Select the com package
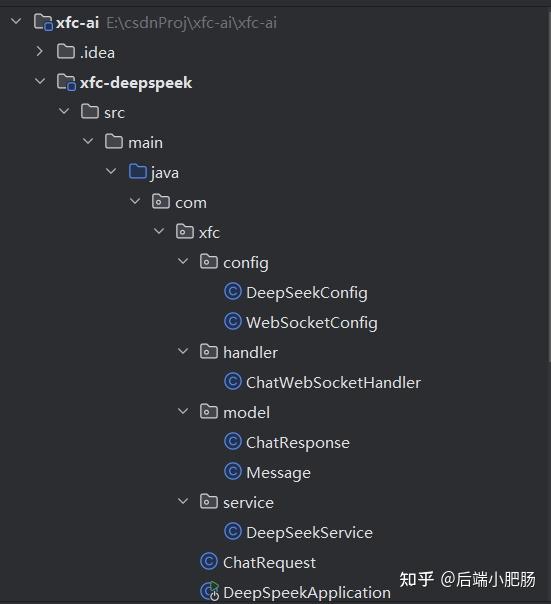The height and width of the screenshot is (604, 551). [x=191, y=203]
